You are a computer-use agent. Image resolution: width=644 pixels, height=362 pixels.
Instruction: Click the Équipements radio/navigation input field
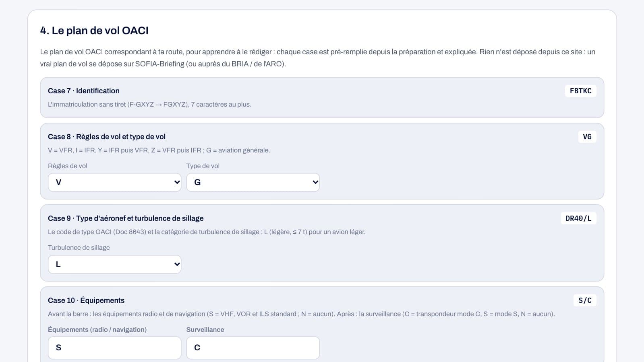coord(114,348)
